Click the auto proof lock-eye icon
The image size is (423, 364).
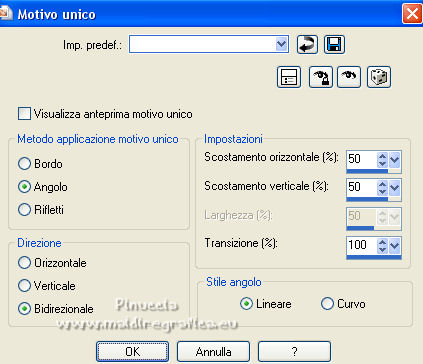[320, 77]
